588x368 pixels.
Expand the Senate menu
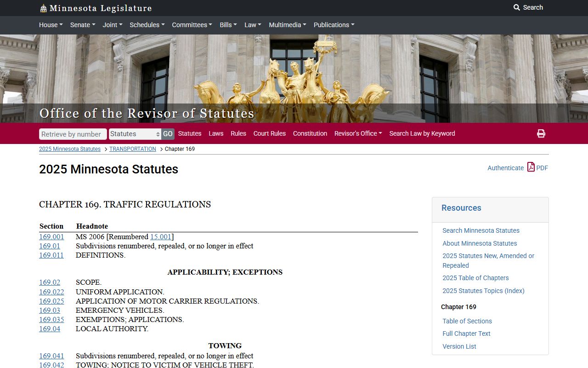click(83, 25)
